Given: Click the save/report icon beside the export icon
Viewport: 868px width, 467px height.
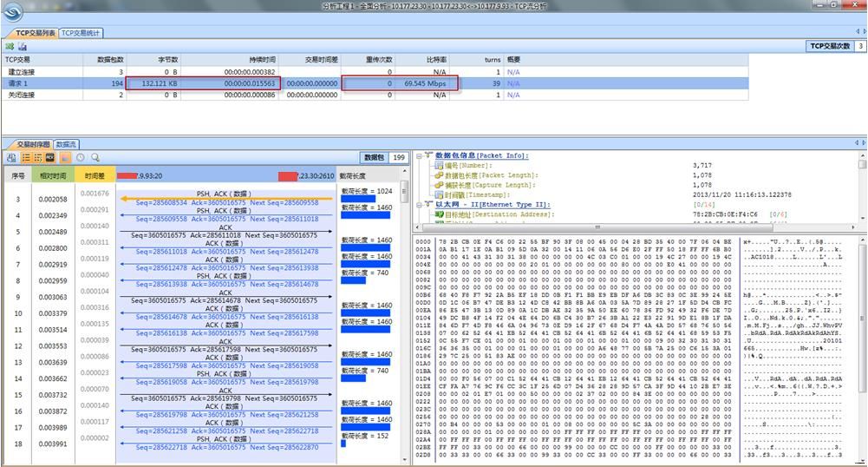Looking at the screenshot, I should 23,46.
